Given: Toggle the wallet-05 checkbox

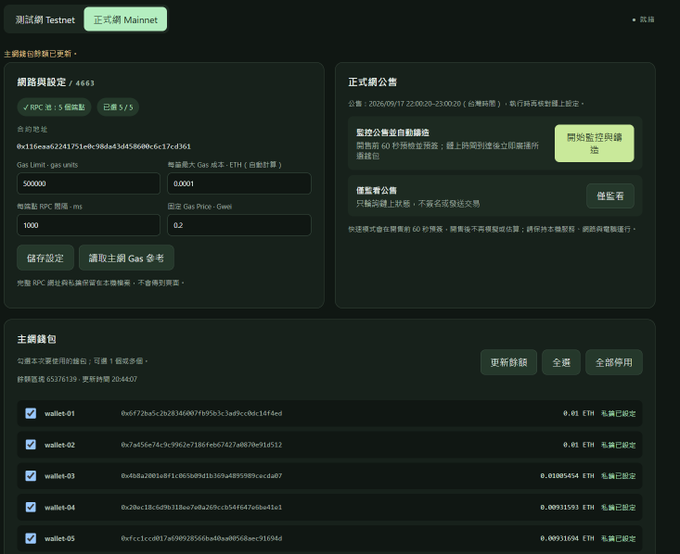Looking at the screenshot, I should point(31,538).
